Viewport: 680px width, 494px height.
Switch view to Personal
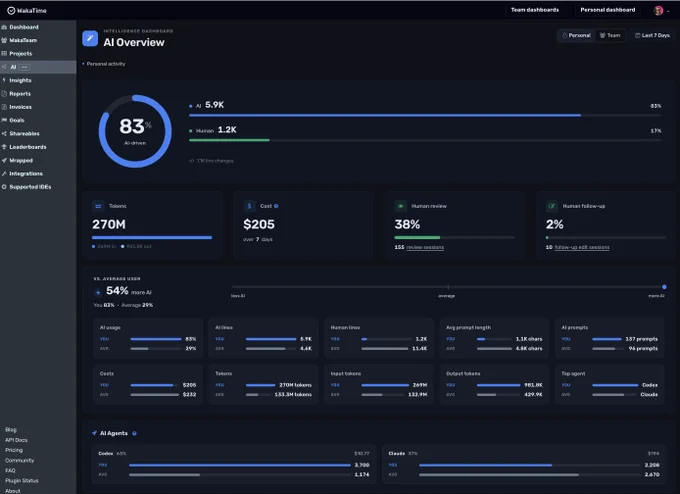[x=576, y=36]
